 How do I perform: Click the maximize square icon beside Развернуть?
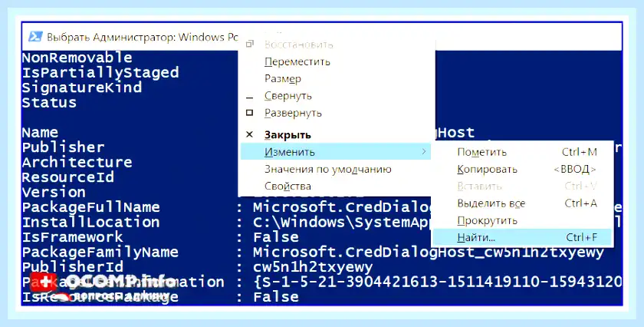click(249, 112)
